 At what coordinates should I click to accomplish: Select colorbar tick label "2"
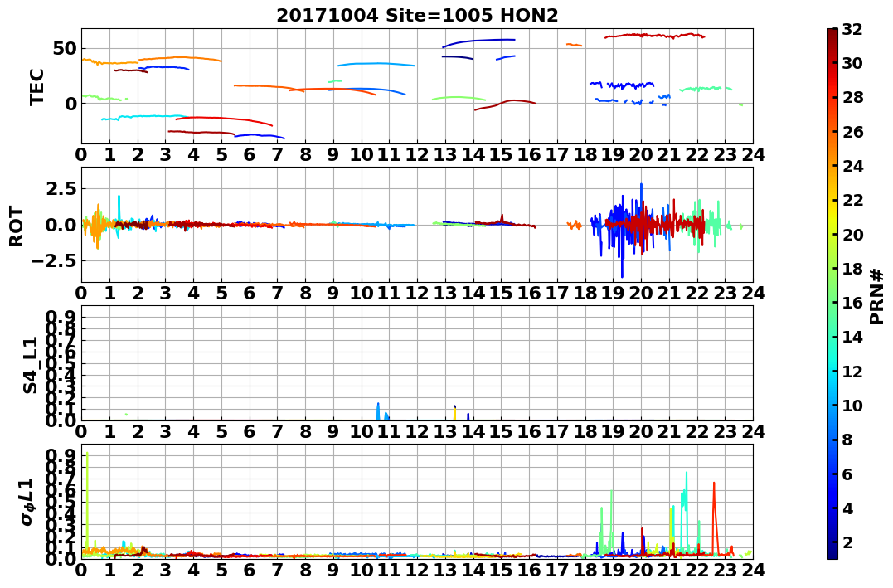(x=847, y=542)
